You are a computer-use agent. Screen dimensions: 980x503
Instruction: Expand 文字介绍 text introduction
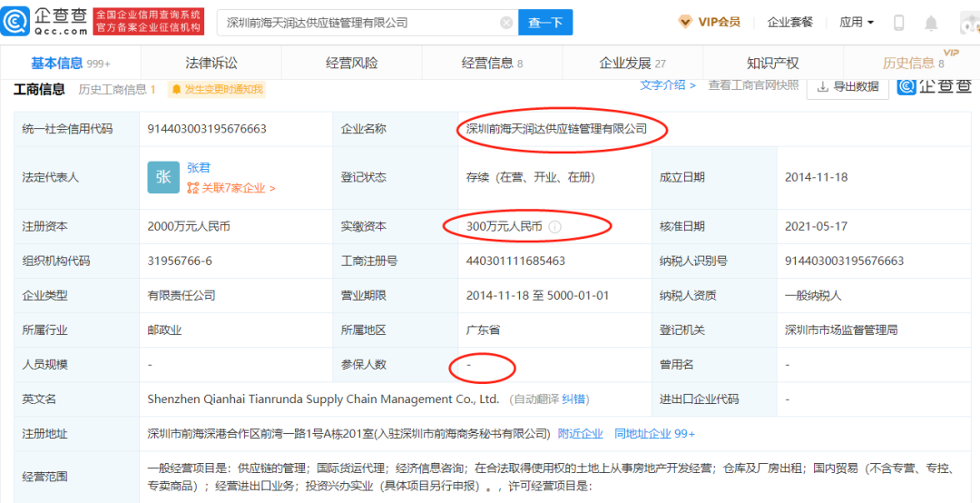[668, 85]
